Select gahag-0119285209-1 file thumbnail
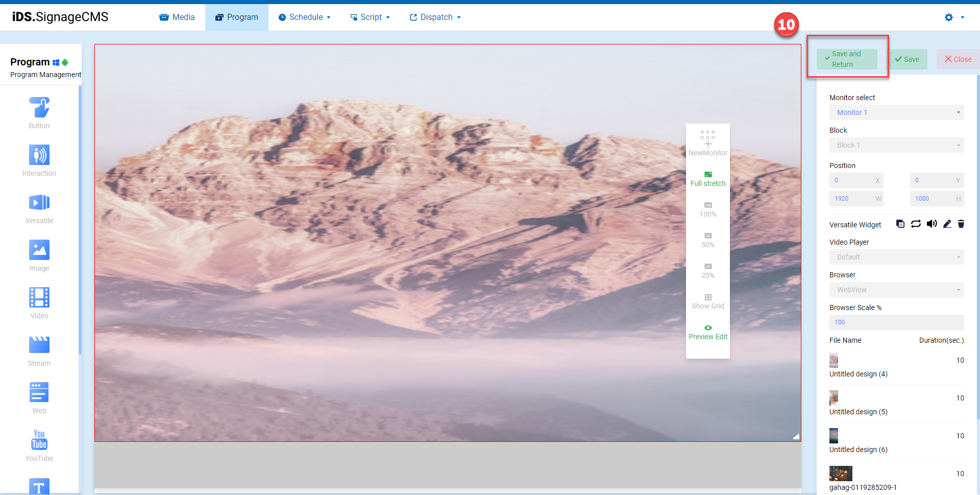Image resolution: width=980 pixels, height=495 pixels. pyautogui.click(x=841, y=474)
